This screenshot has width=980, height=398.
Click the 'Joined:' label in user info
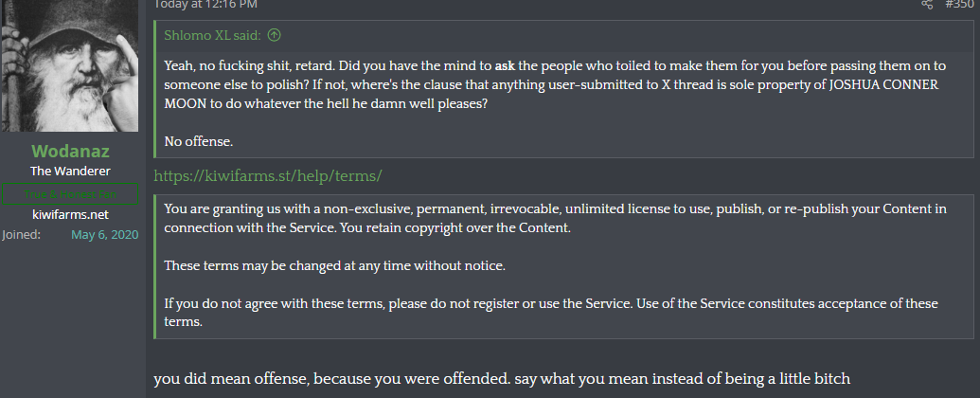[21, 234]
